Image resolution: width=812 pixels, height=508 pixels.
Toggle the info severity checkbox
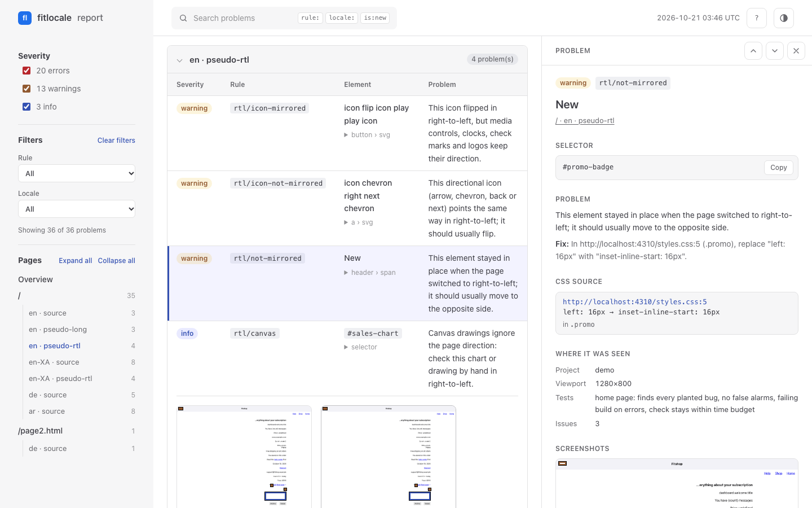(x=27, y=107)
